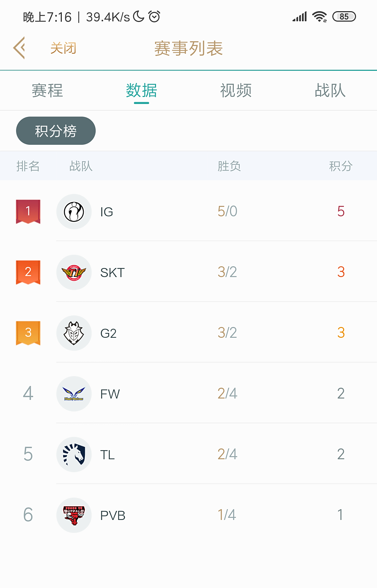Screen dimensions: 377x588
Task: Switch to the 赛程 tab
Action: tap(47, 90)
